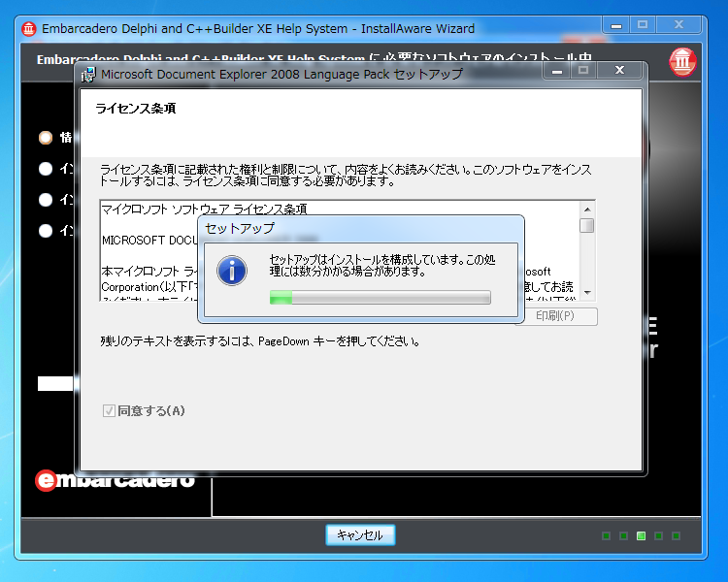Image resolution: width=728 pixels, height=582 pixels.
Task: Click the round Embarcadero logo at top right
Action: click(682, 62)
